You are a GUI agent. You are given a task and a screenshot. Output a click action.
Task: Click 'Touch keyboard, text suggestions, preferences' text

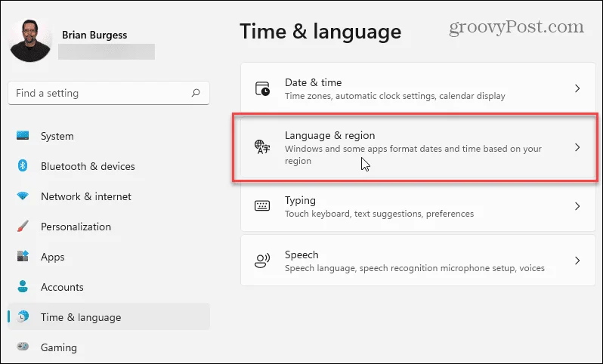click(x=379, y=213)
